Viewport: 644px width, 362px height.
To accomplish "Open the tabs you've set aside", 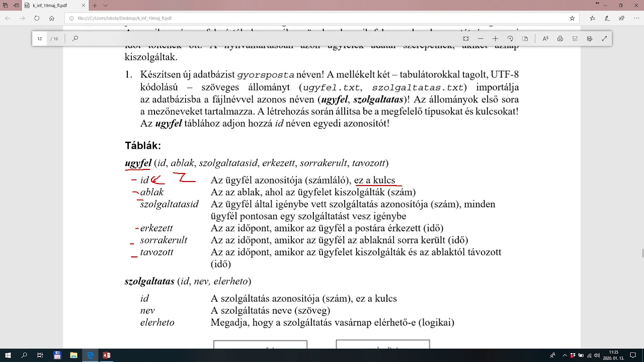I will point(5,6).
